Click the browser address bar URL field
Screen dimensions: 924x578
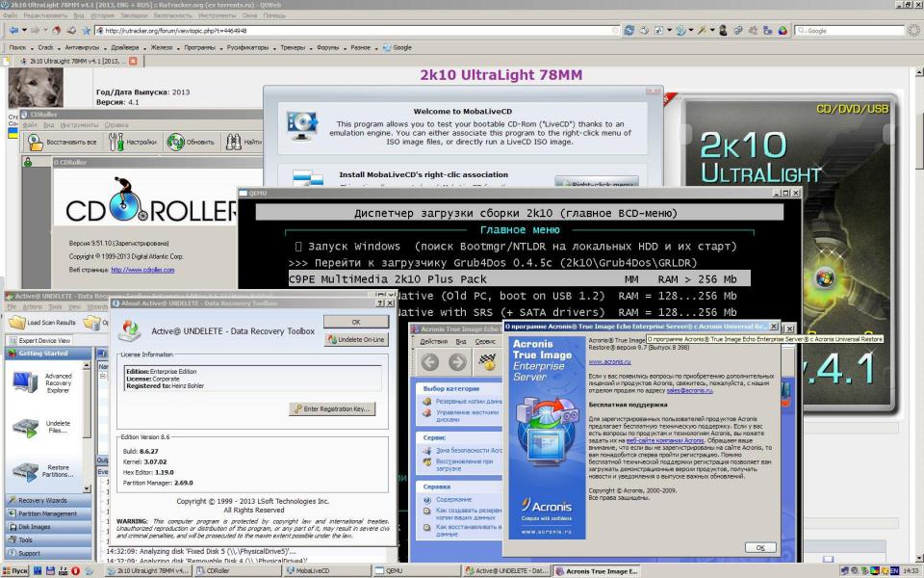[357, 30]
